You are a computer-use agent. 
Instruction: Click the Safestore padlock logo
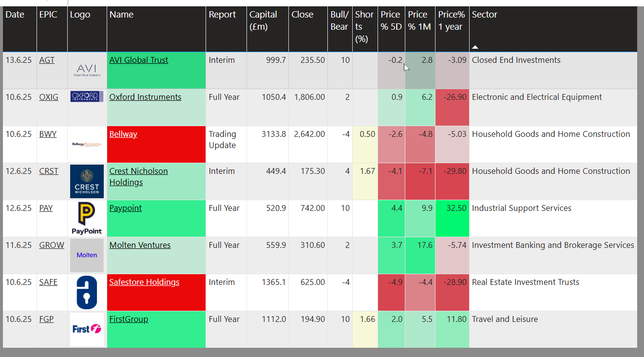click(87, 292)
